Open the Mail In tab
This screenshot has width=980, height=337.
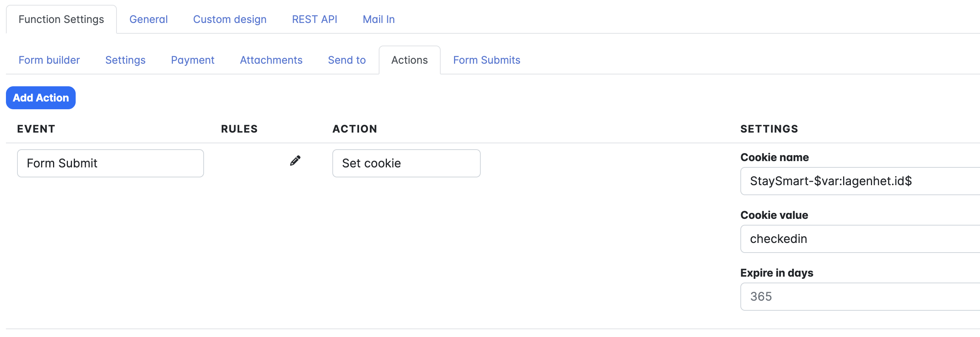click(x=378, y=19)
